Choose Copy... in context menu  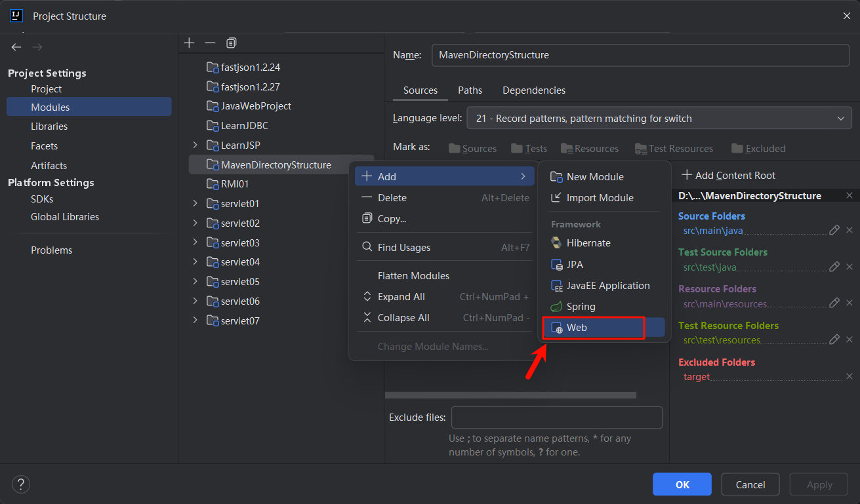tap(444, 218)
